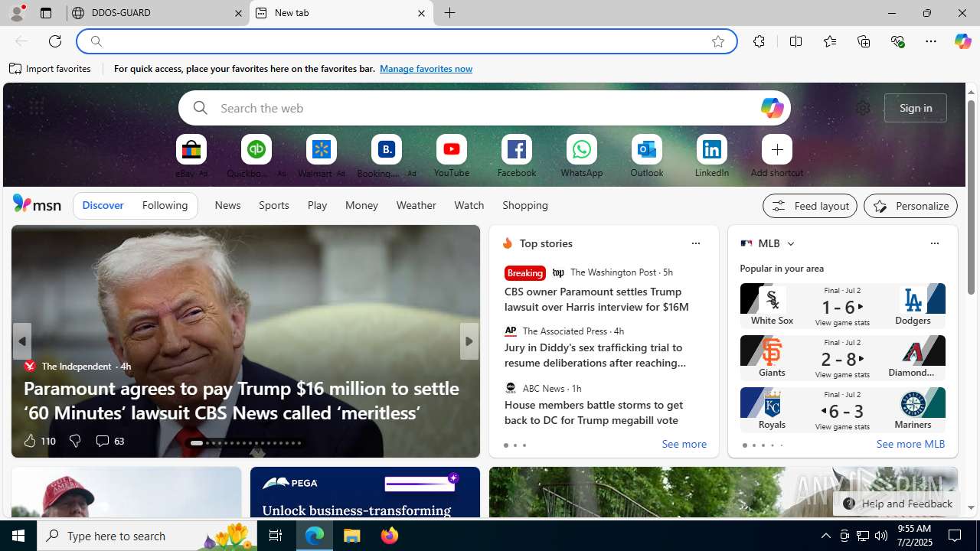Open the News category
Screen dimensions: 980x551
click(x=227, y=205)
